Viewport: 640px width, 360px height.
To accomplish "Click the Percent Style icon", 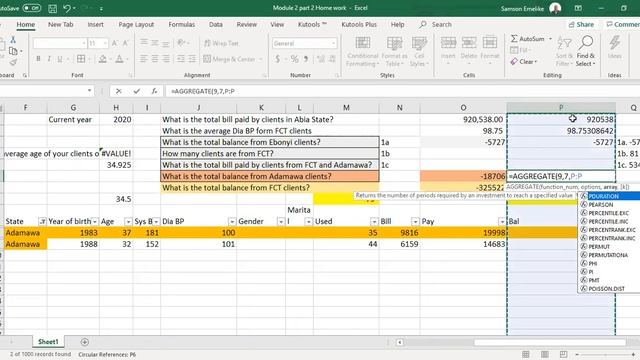I will point(294,59).
